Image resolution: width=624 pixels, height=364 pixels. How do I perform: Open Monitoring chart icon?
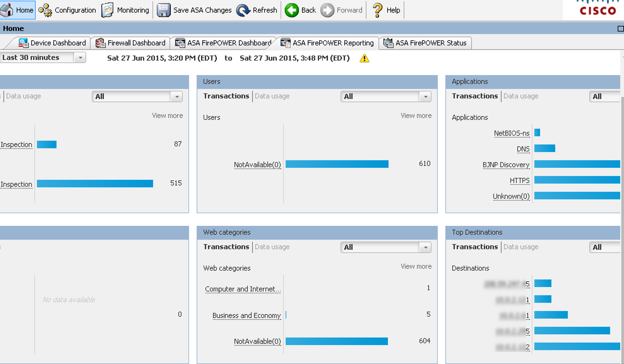coord(107,10)
